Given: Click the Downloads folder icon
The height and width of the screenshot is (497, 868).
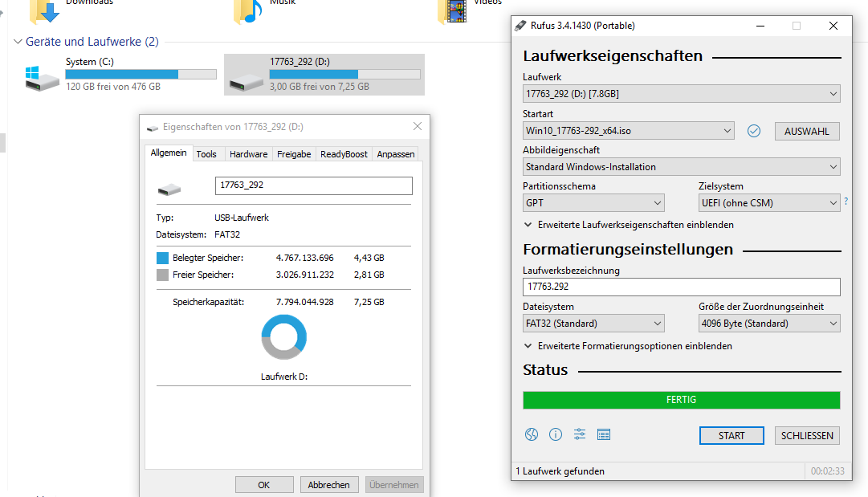Looking at the screenshot, I should 44,11.
